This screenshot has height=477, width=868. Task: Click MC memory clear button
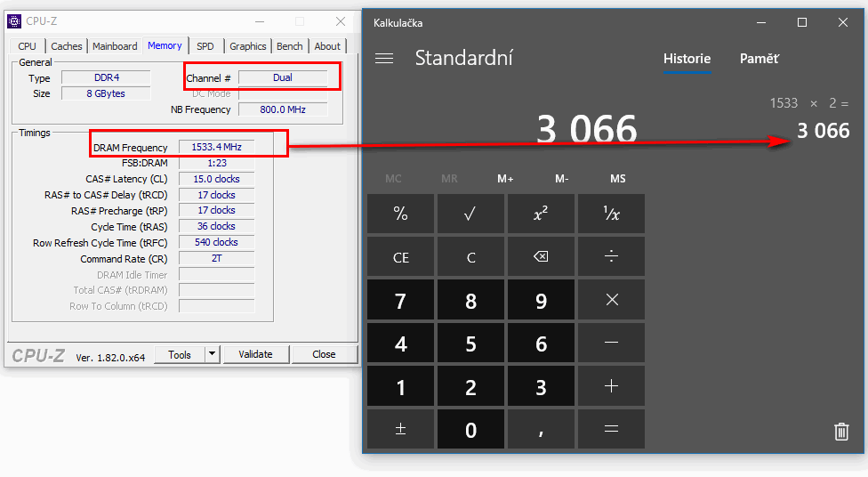coord(393,178)
